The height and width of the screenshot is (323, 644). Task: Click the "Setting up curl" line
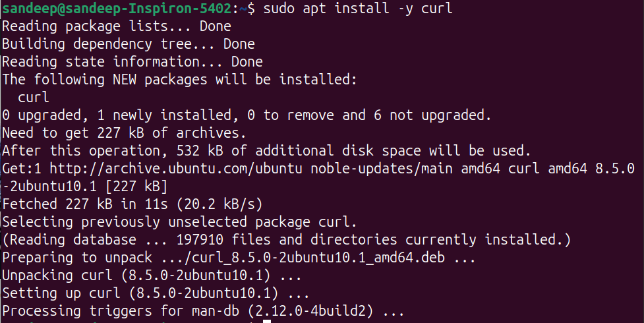[156, 293]
